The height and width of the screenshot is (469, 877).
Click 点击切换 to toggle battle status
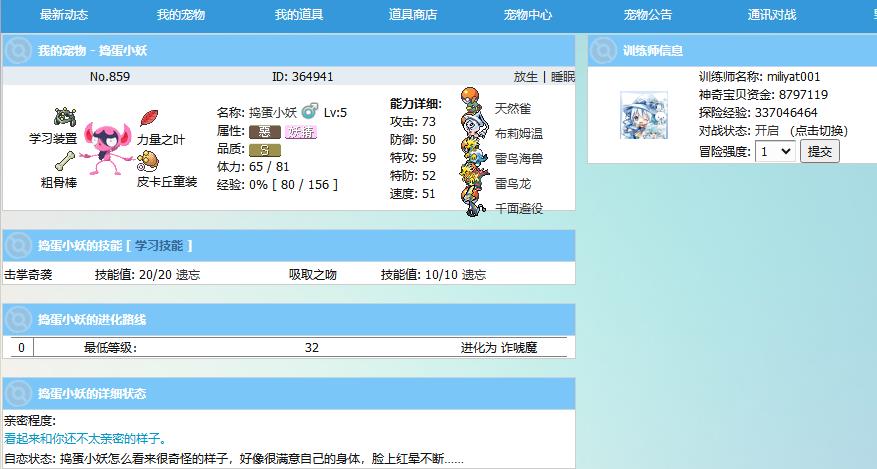point(819,131)
